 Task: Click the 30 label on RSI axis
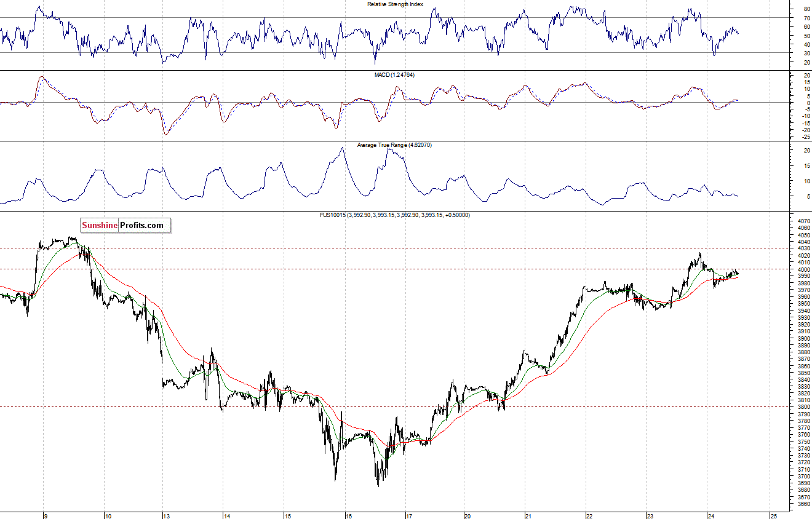tap(806, 53)
